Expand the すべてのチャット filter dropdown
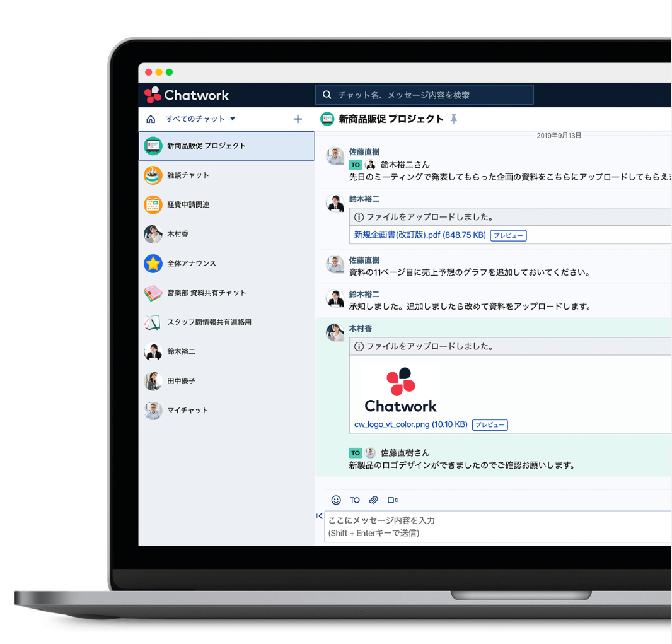 click(200, 119)
